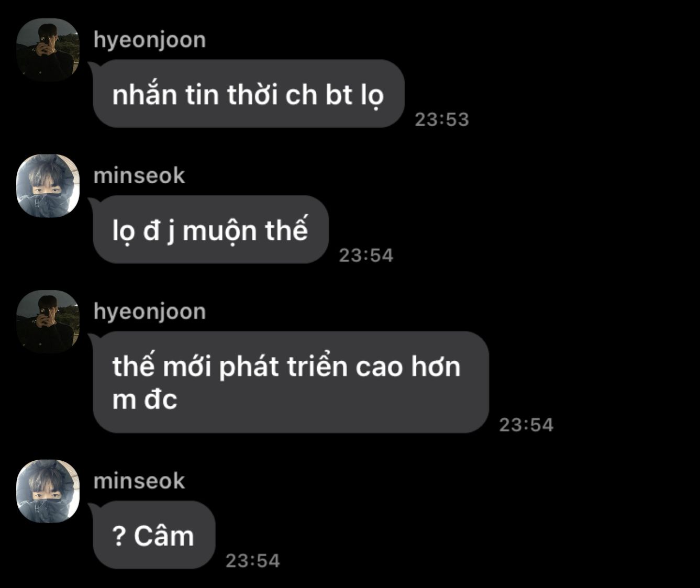Open hyeonjoon's avatar above the 23:53 message

pyautogui.click(x=48, y=50)
